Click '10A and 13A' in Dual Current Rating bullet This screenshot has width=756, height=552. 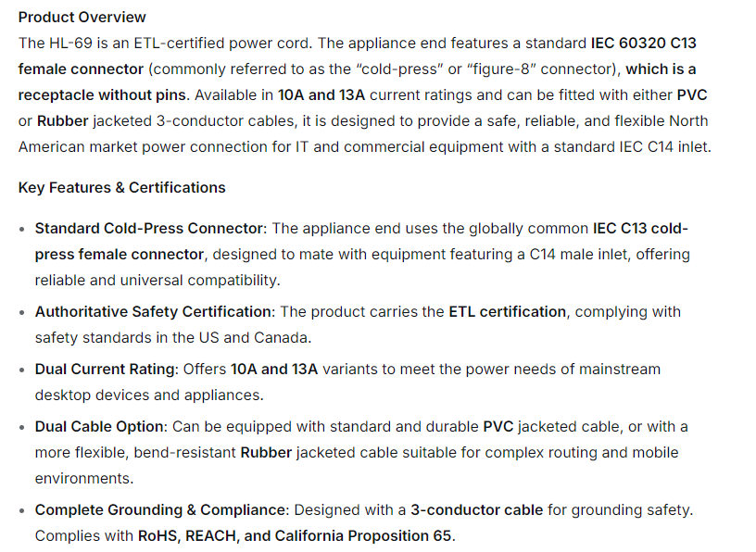tap(273, 369)
